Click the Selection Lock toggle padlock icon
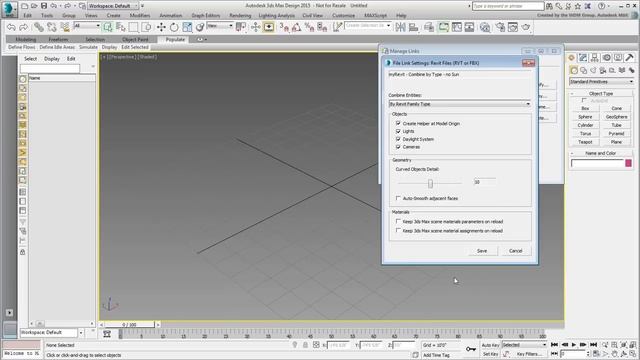 point(305,345)
